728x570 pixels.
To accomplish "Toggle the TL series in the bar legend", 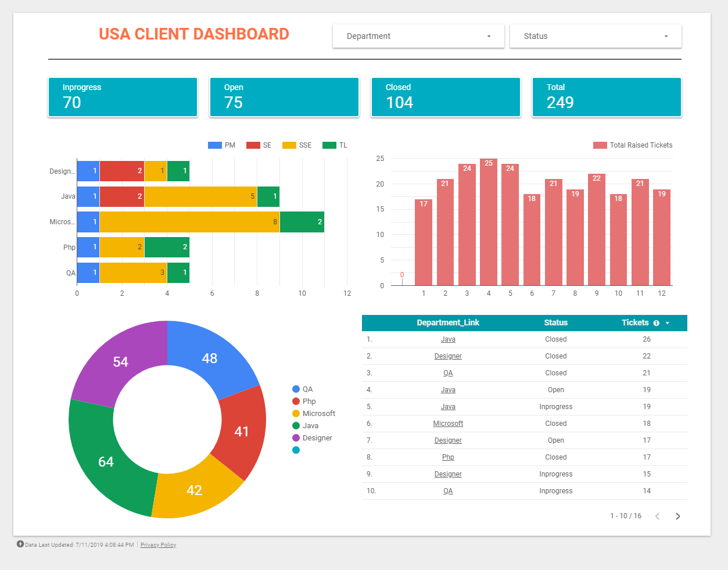I will tap(328, 145).
